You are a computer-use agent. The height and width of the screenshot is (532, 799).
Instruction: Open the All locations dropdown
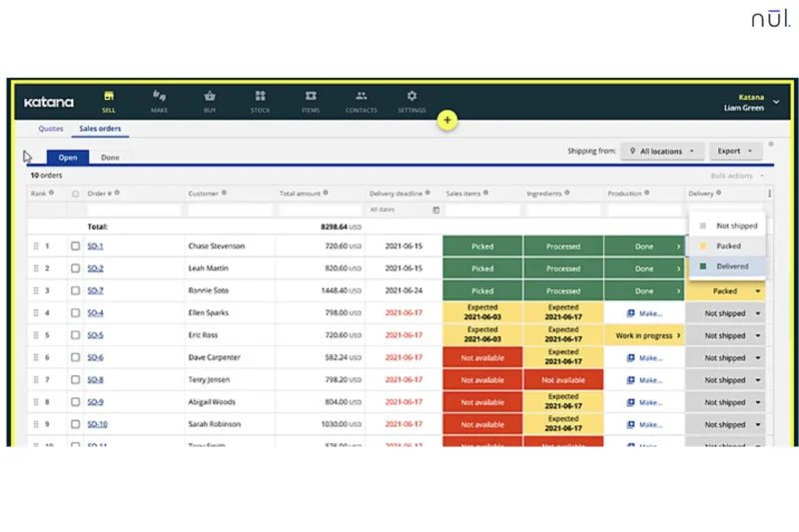point(662,151)
